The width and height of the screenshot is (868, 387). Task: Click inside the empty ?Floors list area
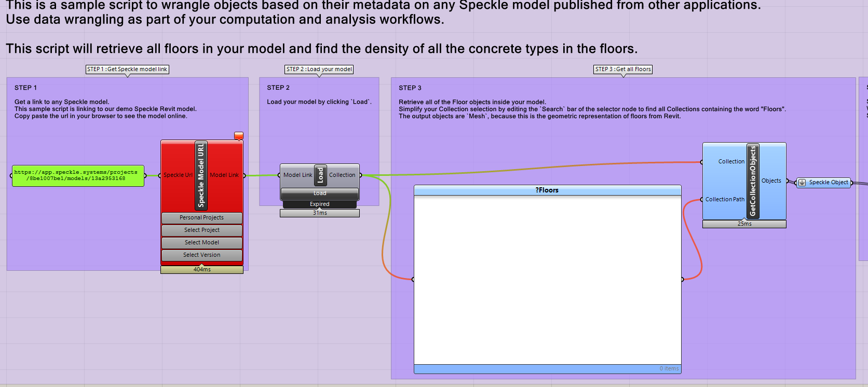(548, 280)
